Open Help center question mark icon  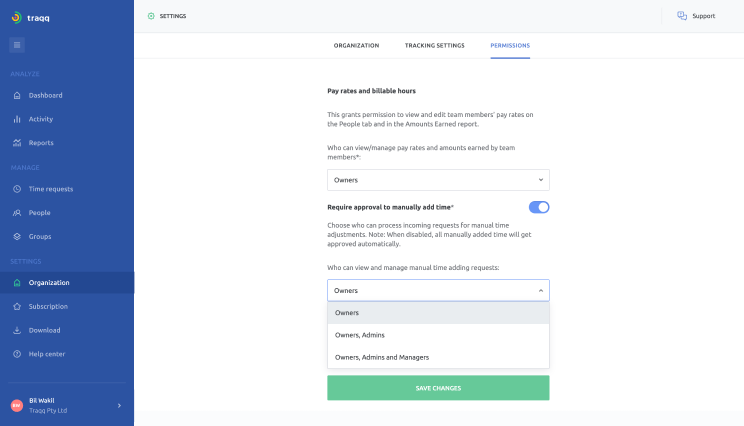(17, 354)
